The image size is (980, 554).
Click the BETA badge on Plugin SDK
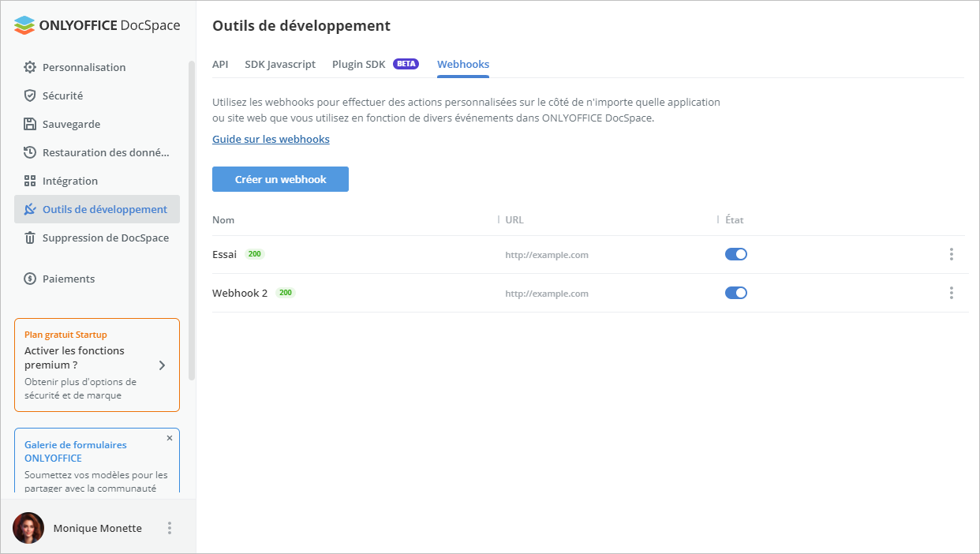click(x=406, y=64)
